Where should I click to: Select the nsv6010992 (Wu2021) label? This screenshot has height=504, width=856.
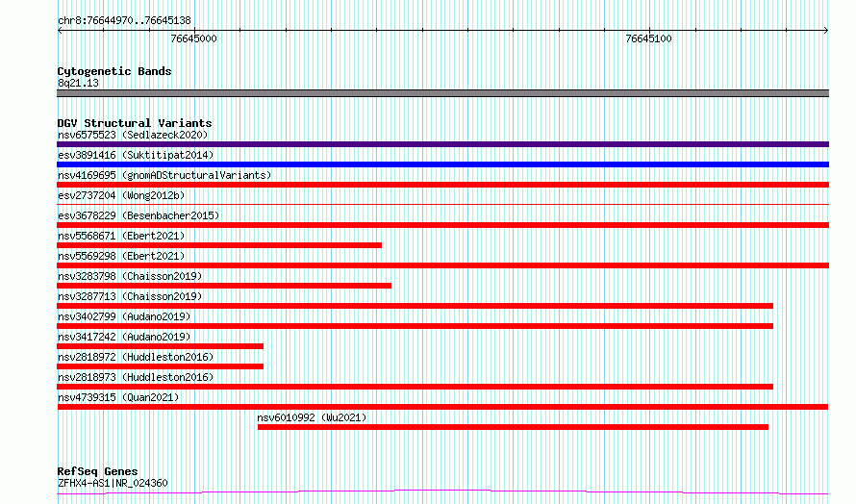(x=312, y=417)
